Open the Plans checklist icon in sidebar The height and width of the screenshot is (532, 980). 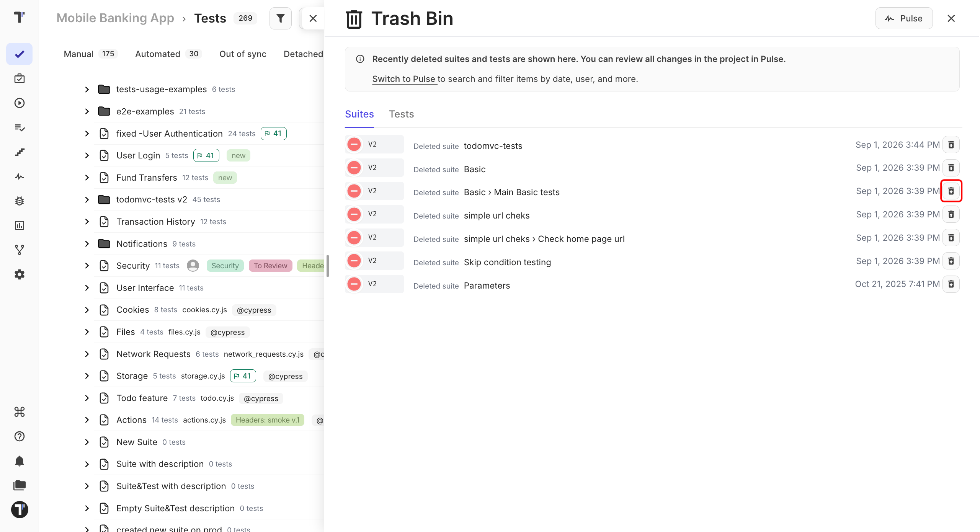20,127
